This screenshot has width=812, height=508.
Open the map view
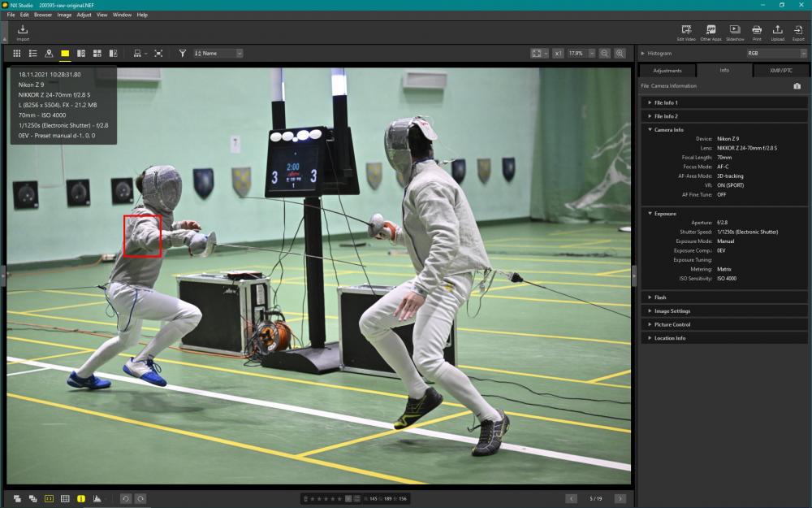click(49, 54)
